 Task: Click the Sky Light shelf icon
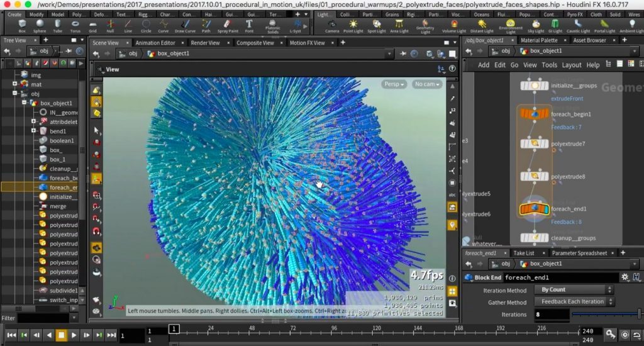point(536,26)
